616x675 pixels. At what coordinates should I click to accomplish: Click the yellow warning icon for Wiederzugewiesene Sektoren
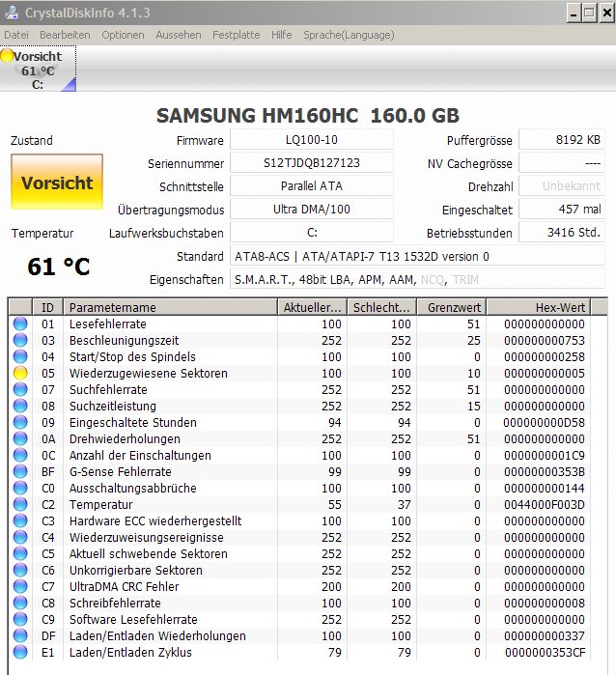pos(20,373)
